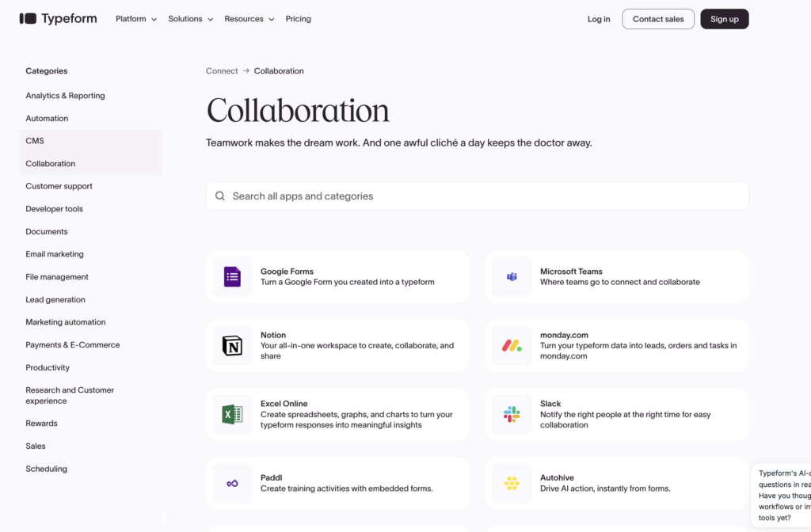Select Research and Customer experience category

(x=70, y=396)
